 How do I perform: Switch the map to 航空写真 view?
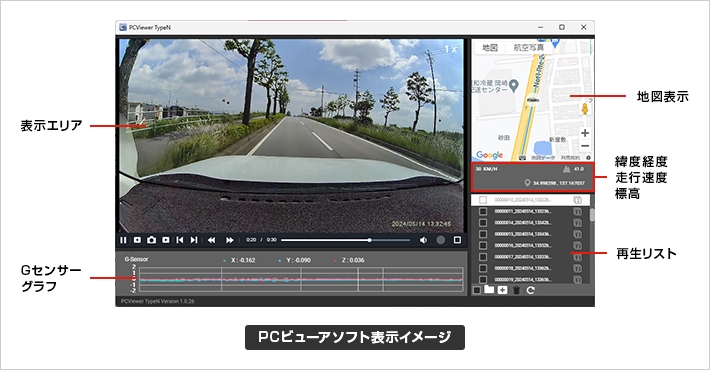[528, 47]
